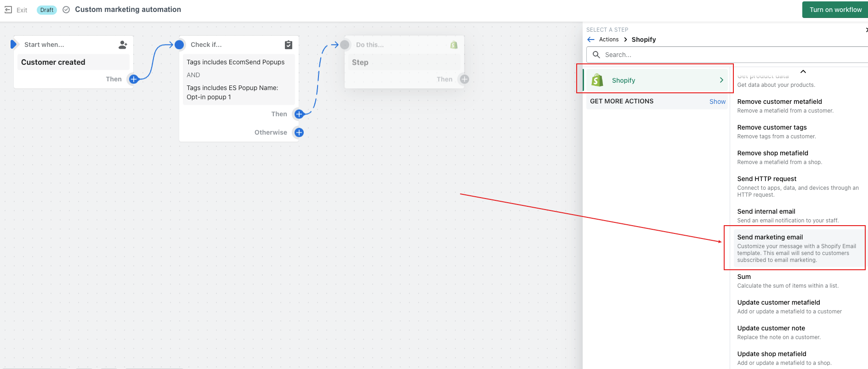
Task: Choose the Sum action
Action: coord(799,281)
